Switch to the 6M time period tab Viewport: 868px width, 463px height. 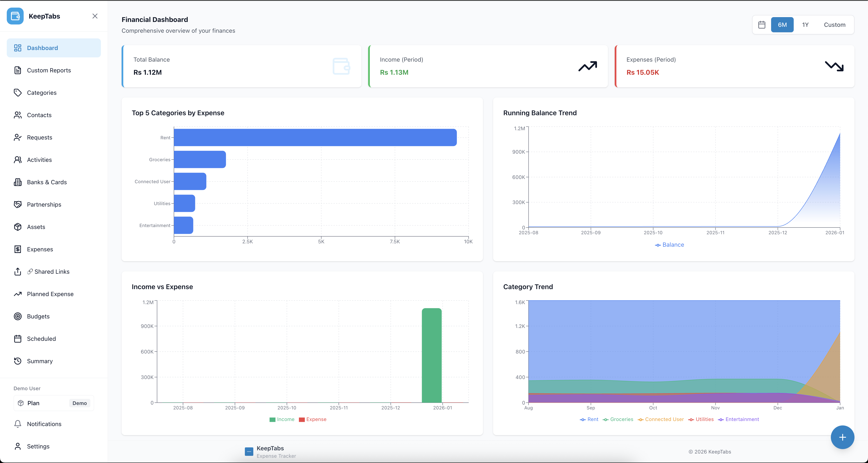(x=782, y=25)
